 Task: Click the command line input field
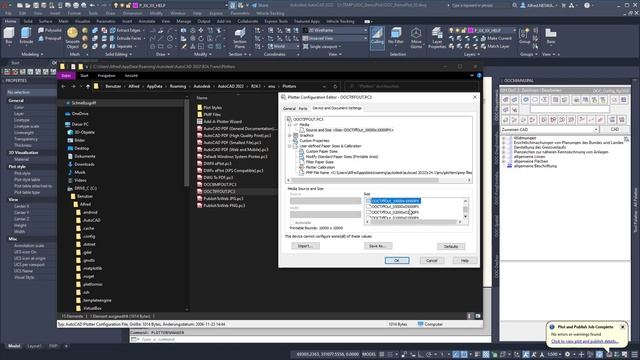point(313,339)
